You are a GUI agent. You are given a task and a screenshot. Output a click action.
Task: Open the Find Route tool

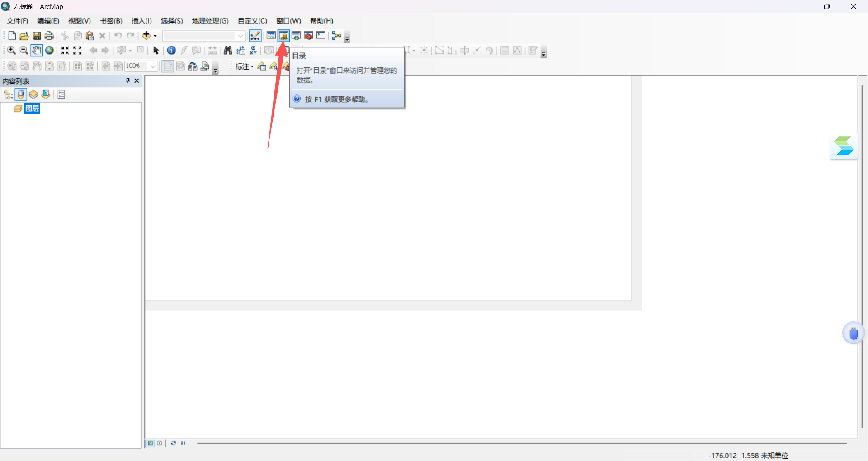(241, 50)
